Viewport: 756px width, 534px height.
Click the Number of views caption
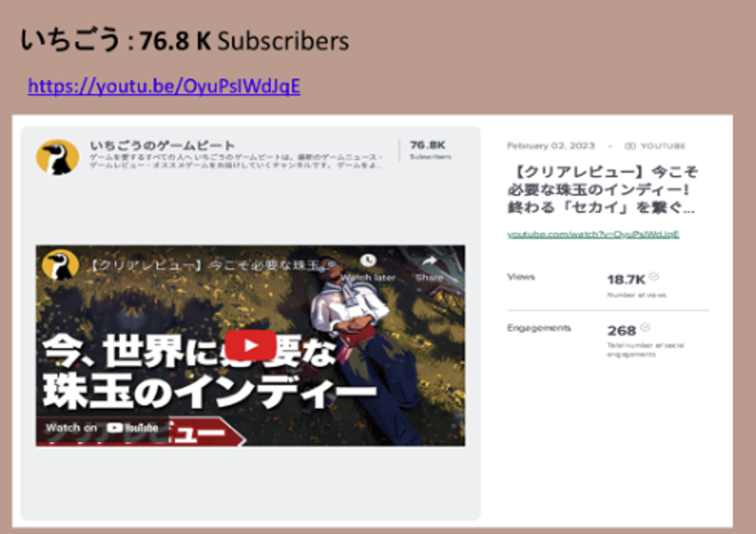[x=637, y=295]
